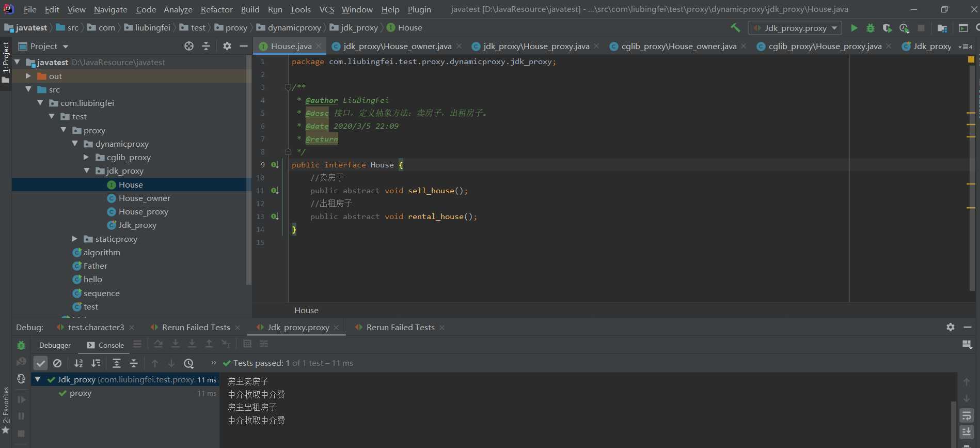Close the House.java editor tab
The image size is (980, 448).
pyautogui.click(x=319, y=46)
